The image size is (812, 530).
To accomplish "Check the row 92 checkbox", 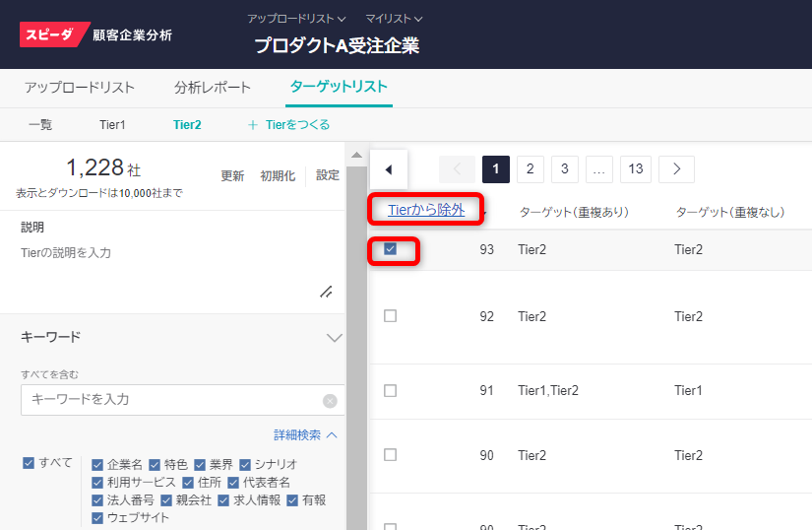I will point(390,316).
